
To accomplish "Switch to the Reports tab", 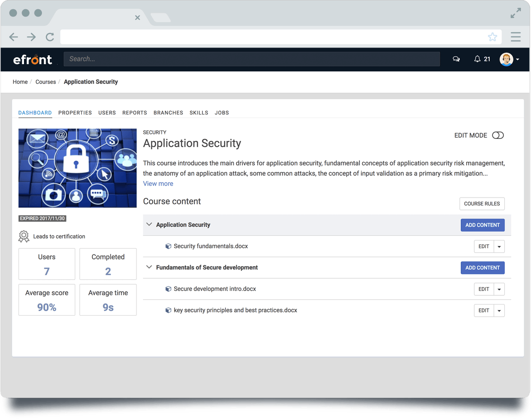I will click(135, 113).
